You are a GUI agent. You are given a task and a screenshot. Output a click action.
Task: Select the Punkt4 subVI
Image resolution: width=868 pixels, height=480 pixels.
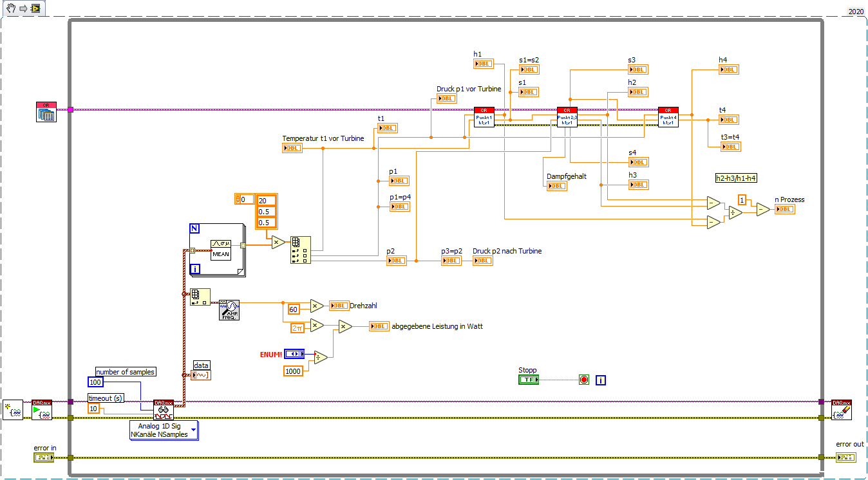point(668,117)
